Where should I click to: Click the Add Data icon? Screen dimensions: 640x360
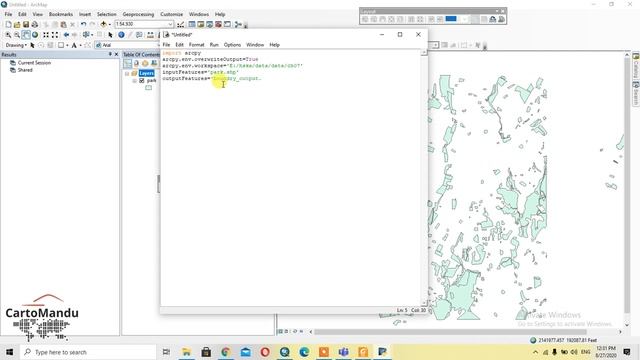103,24
